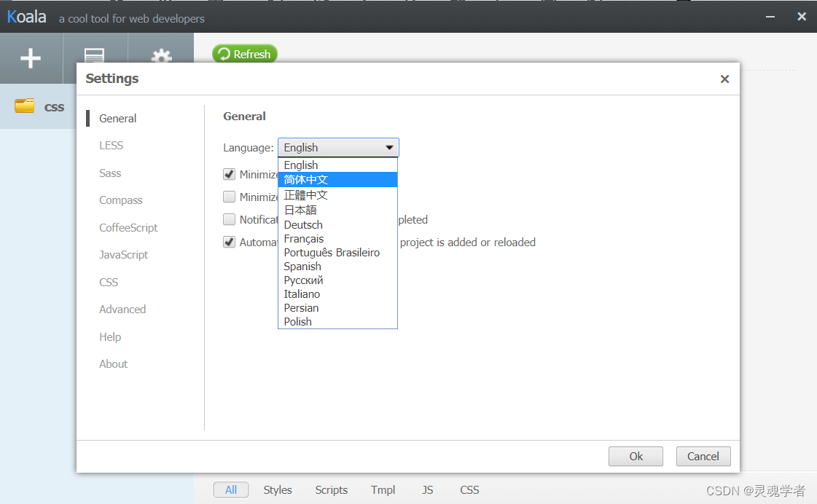Close the Settings dialog
This screenshot has width=817, height=504.
click(x=724, y=79)
